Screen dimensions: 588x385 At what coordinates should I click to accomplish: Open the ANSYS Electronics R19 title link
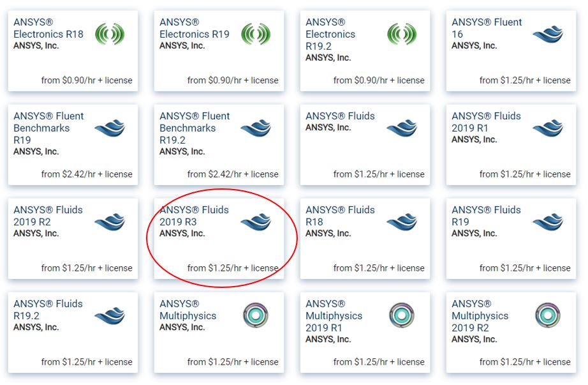195,28
